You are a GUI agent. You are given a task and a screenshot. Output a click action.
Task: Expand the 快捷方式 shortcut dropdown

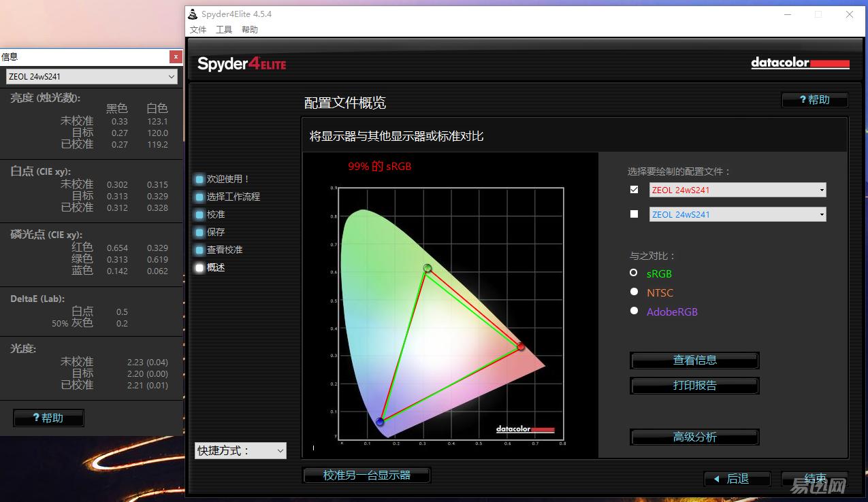(x=240, y=450)
